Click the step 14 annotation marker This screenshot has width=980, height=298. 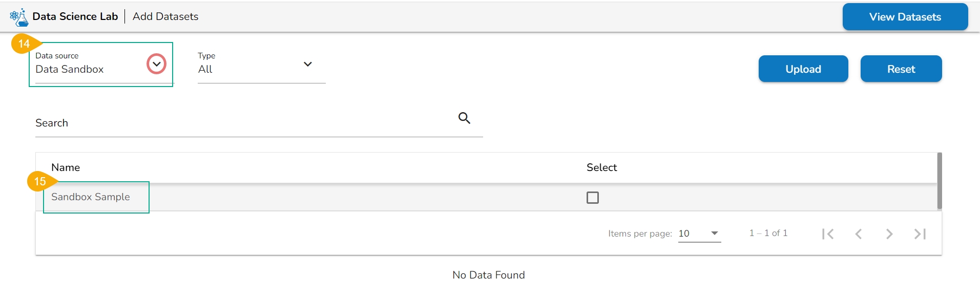(24, 44)
